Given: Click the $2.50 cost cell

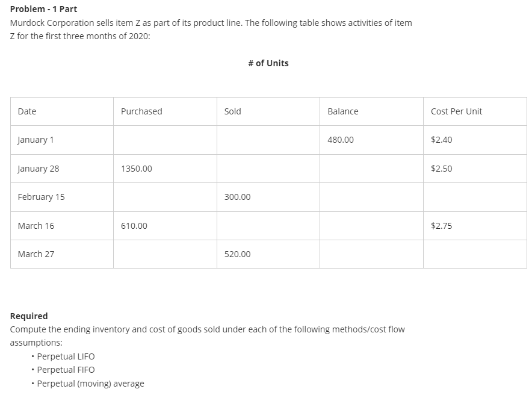Looking at the screenshot, I should coord(475,169).
